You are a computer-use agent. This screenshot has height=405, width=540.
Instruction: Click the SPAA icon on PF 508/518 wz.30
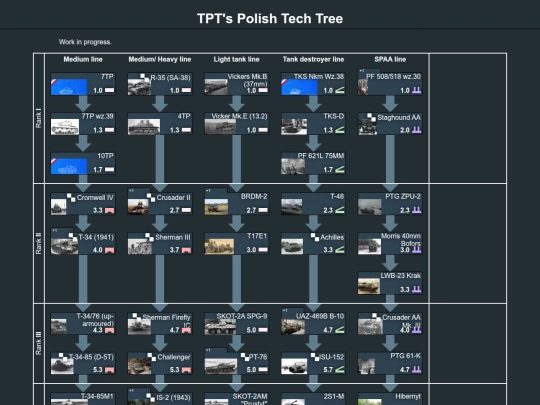pos(417,90)
